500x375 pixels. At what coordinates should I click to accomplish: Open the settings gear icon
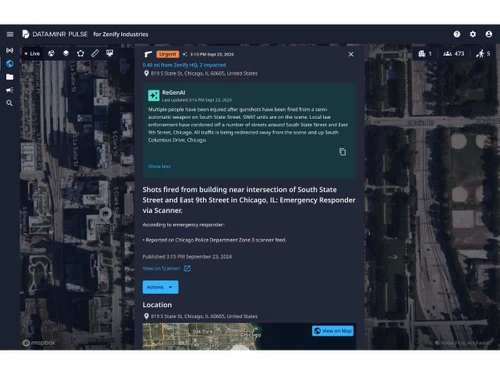coord(473,34)
